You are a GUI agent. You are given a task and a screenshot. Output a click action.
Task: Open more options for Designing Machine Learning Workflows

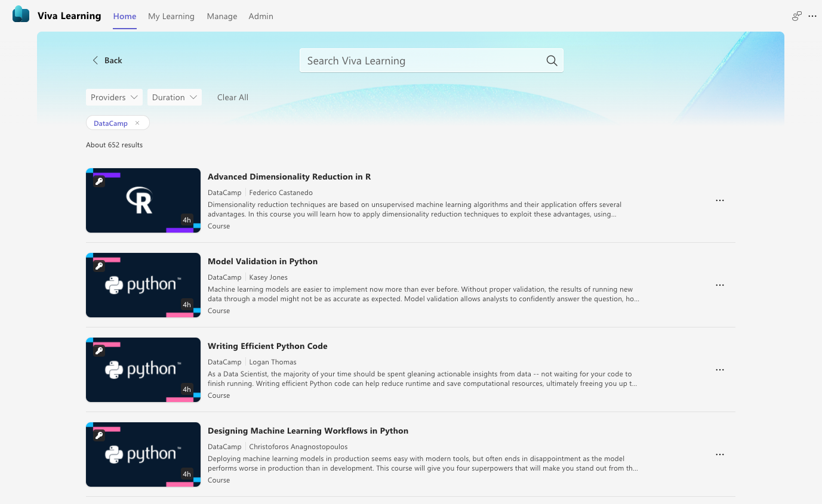[719, 454]
